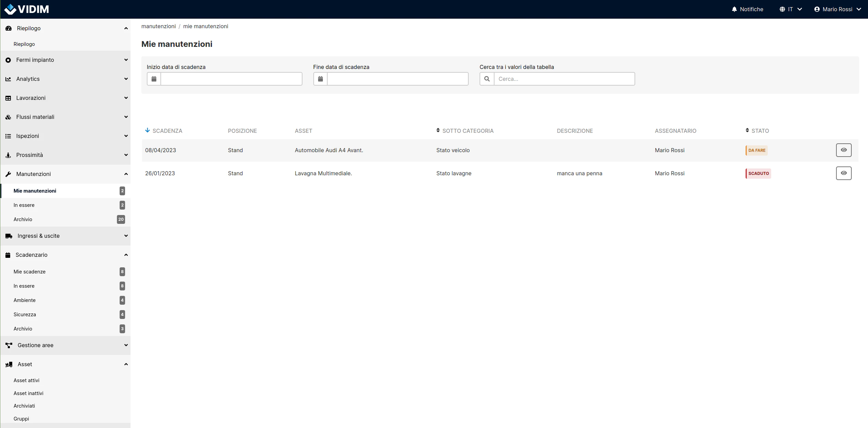The width and height of the screenshot is (868, 428).
Task: Click the Scadenzario calendar icon
Action: point(8,254)
